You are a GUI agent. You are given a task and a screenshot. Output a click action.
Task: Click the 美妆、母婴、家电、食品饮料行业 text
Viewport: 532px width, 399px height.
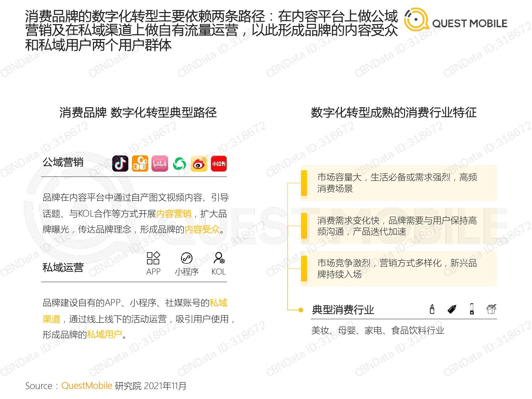378,331
